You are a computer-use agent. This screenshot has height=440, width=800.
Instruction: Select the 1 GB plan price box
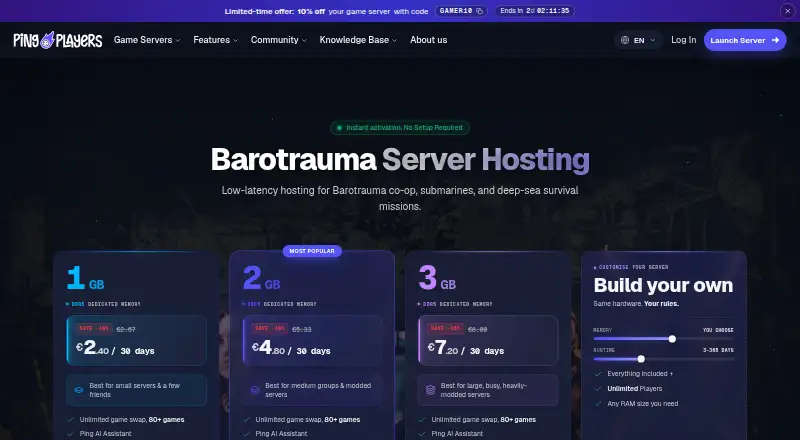tap(137, 340)
